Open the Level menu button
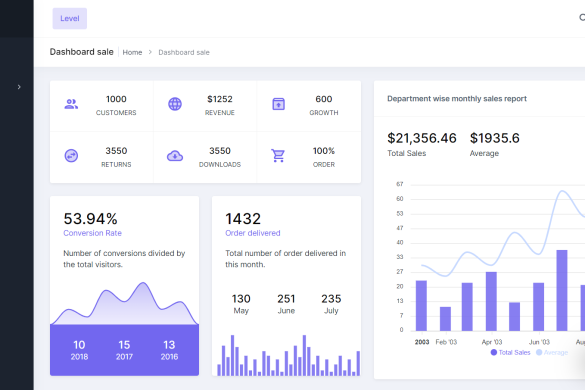The width and height of the screenshot is (585, 390). pos(70,18)
